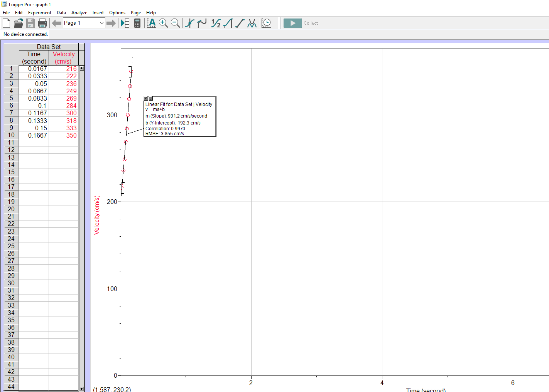The width and height of the screenshot is (549, 392).
Task: Open the Analyze menu
Action: pos(79,12)
